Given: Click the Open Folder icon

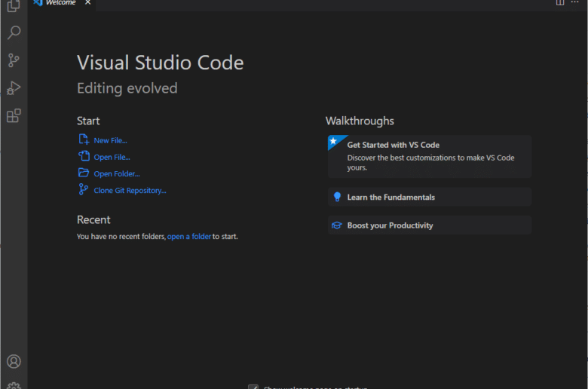Looking at the screenshot, I should [84, 173].
